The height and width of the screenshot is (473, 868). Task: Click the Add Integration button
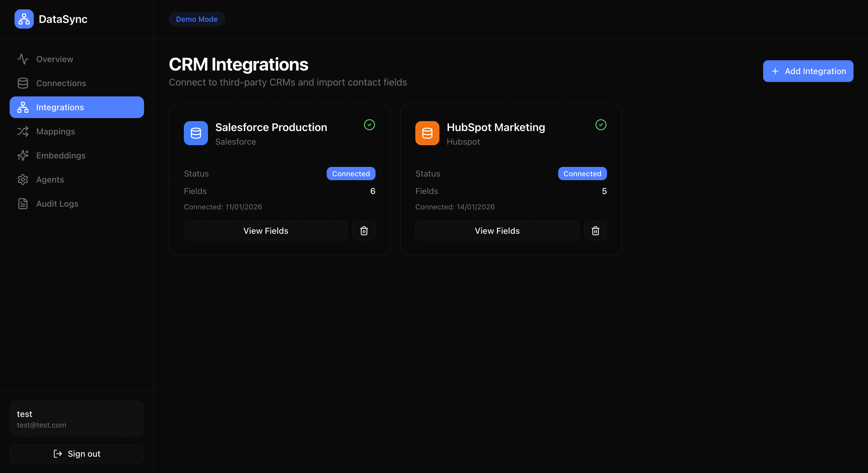tap(808, 71)
